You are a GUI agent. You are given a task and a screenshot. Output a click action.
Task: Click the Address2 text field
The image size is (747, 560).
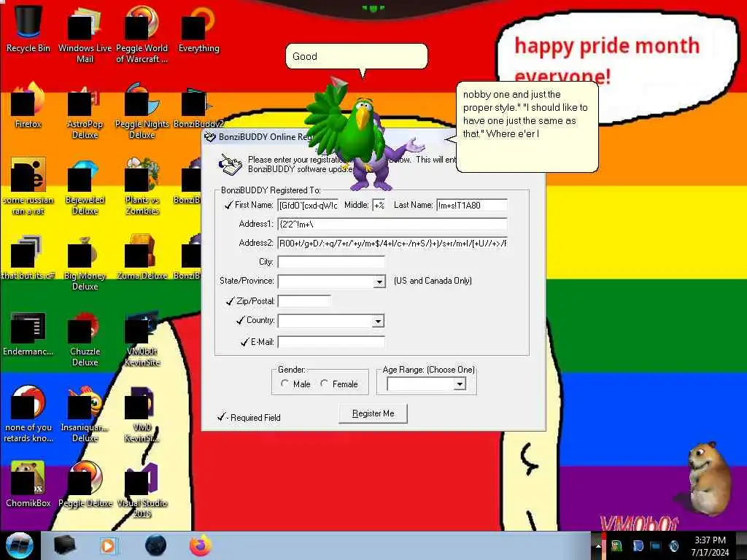pos(392,244)
